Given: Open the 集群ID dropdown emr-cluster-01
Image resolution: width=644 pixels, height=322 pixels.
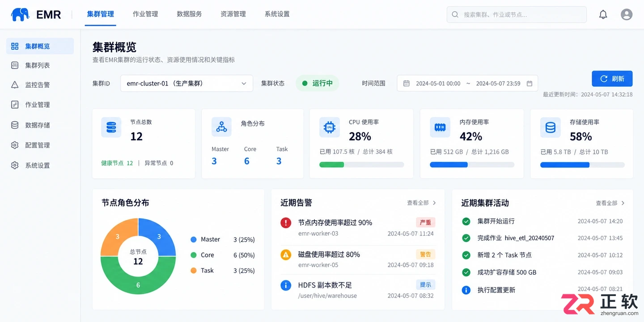Looking at the screenshot, I should pyautogui.click(x=186, y=83).
